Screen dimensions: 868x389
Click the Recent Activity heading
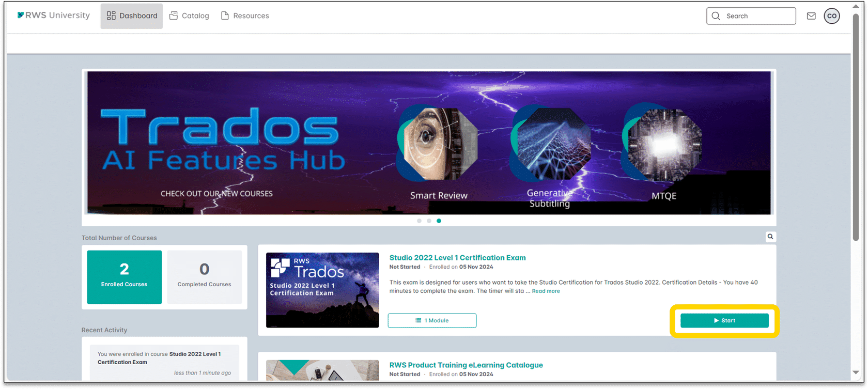(104, 330)
